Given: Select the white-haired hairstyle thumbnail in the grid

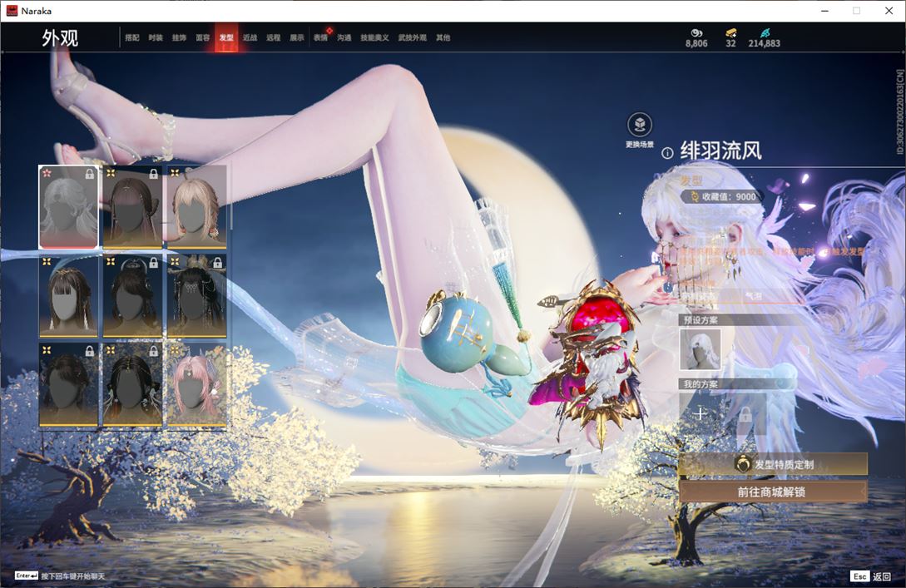Looking at the screenshot, I should pyautogui.click(x=68, y=207).
